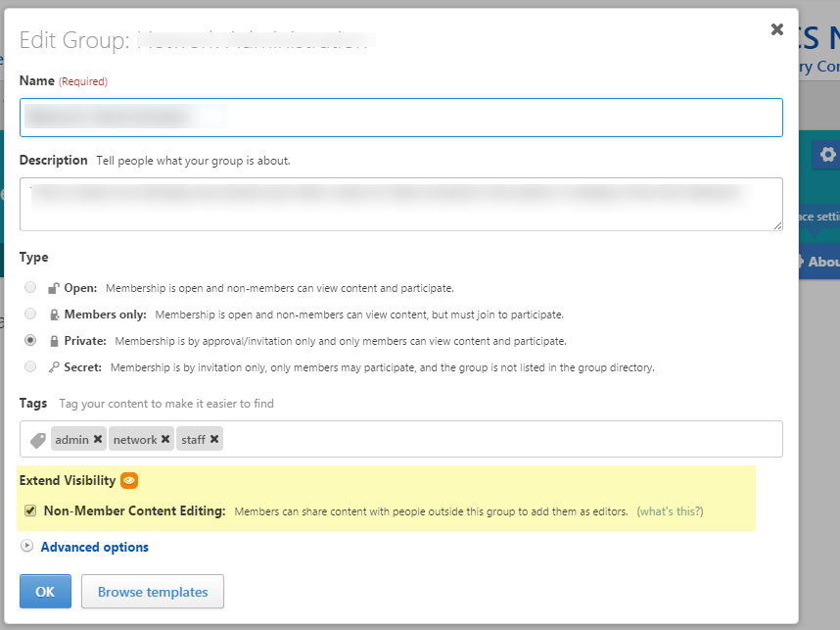840x630 pixels.
Task: Remove the staff tag
Action: point(214,439)
